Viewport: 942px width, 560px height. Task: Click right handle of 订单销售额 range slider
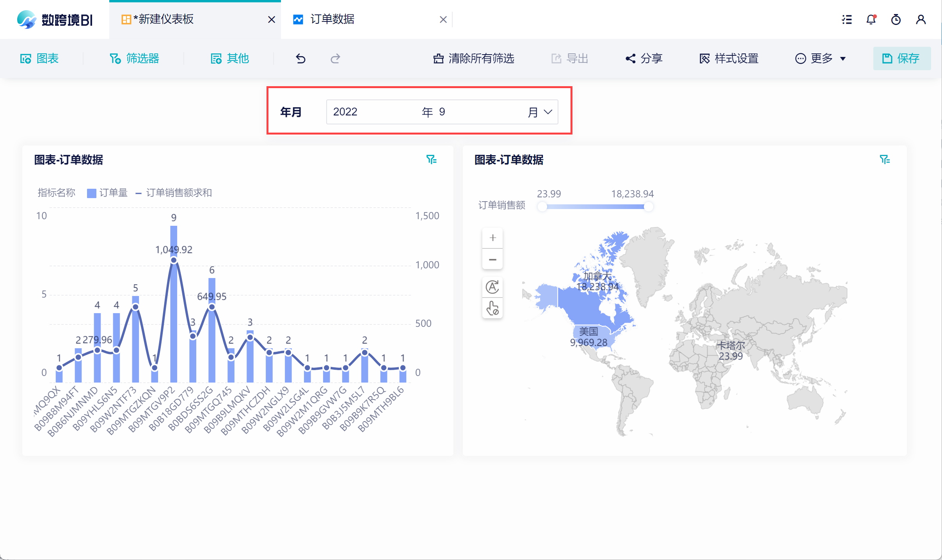coord(648,207)
